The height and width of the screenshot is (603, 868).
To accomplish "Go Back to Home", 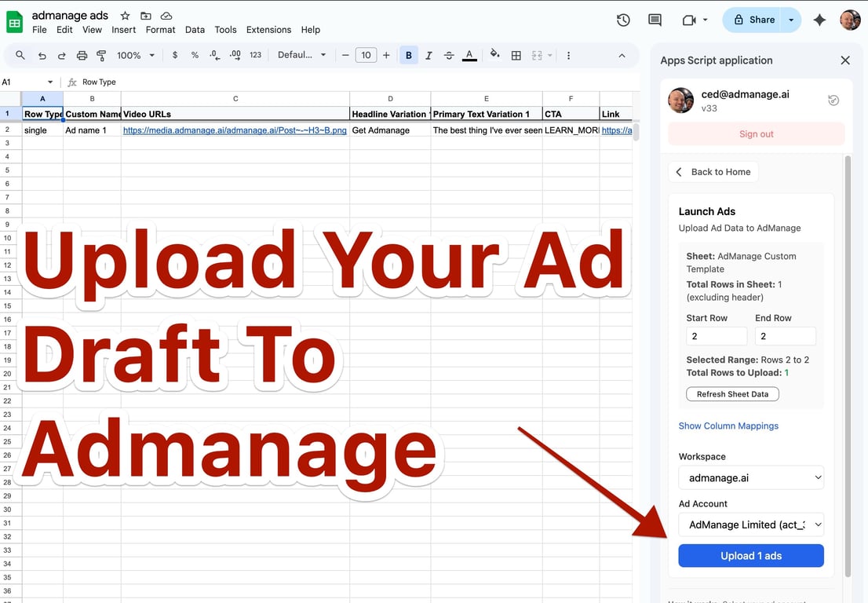I will tap(713, 172).
